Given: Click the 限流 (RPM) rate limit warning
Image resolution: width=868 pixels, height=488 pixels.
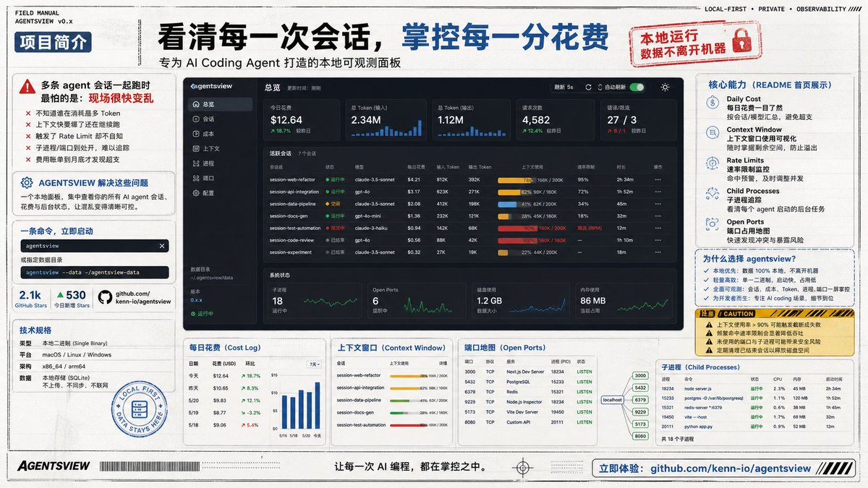Looking at the screenshot, I should point(588,228).
